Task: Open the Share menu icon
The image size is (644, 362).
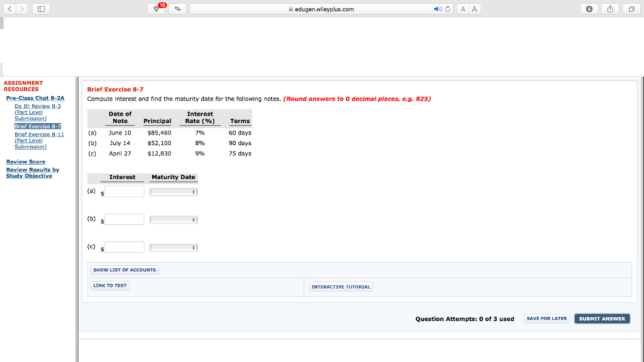Action: pos(610,9)
